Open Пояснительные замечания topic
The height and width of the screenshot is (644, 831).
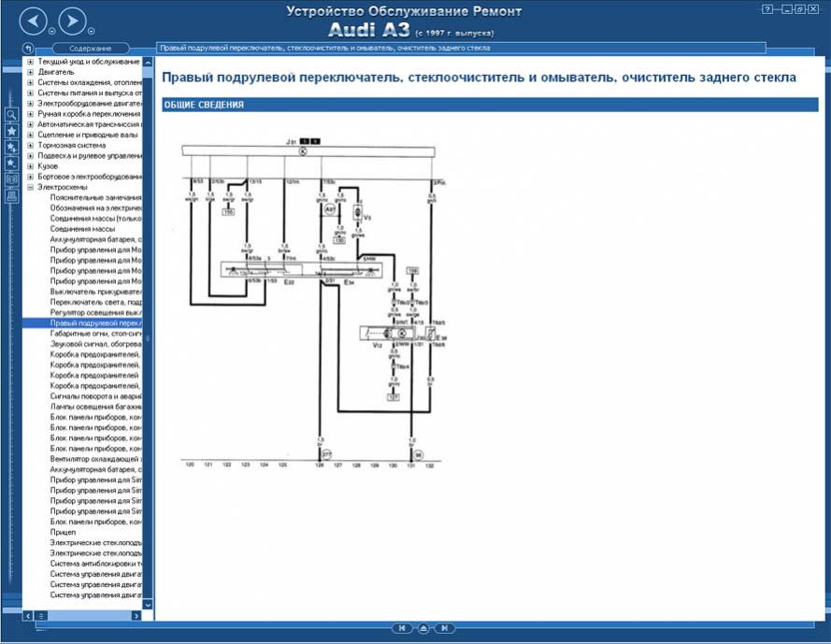96,198
